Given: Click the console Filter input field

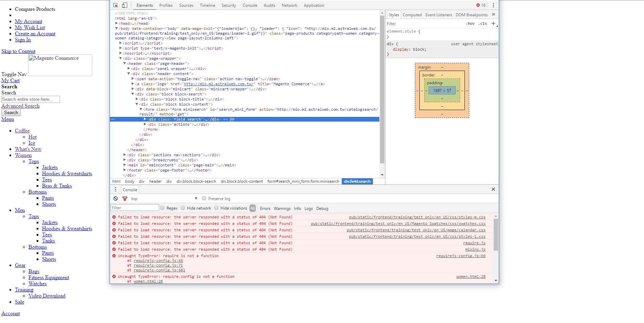Looking at the screenshot, I should tap(135, 208).
